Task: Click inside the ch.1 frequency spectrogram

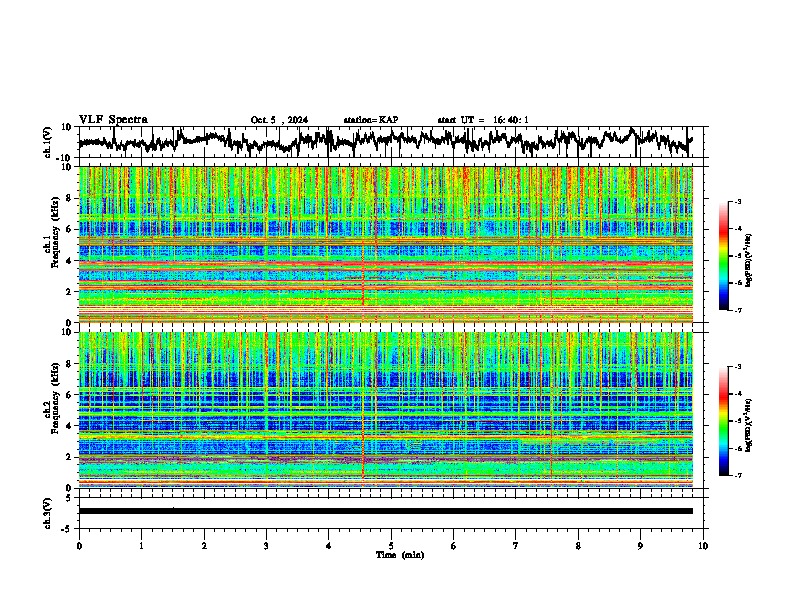Action: click(385, 244)
